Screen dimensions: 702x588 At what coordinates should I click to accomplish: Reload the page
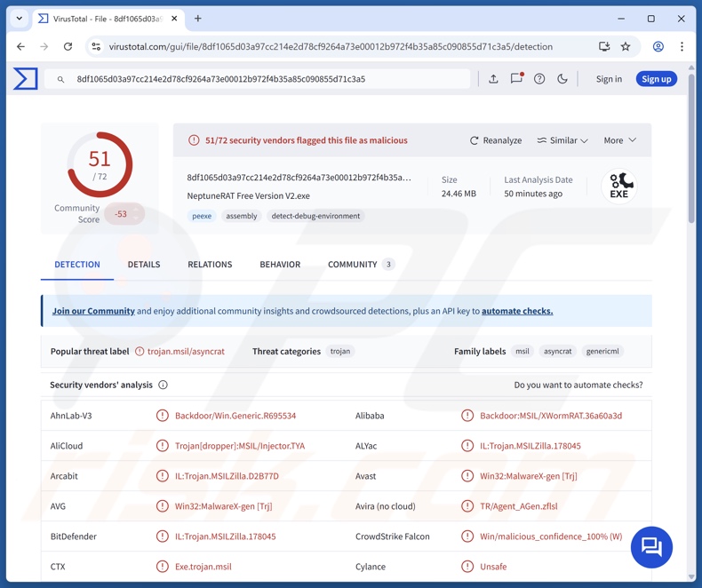point(68,46)
